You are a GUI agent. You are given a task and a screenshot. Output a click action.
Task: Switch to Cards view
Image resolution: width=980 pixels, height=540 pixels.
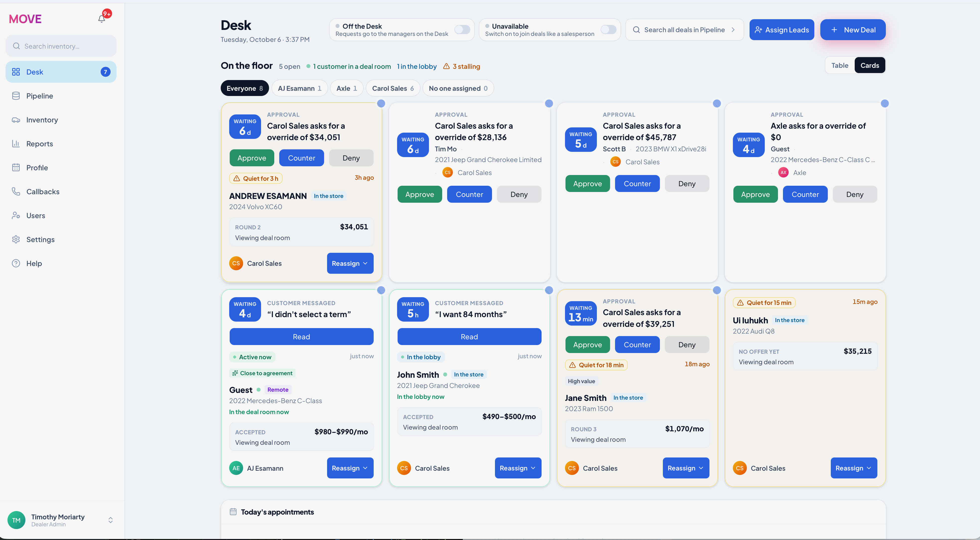(x=870, y=66)
